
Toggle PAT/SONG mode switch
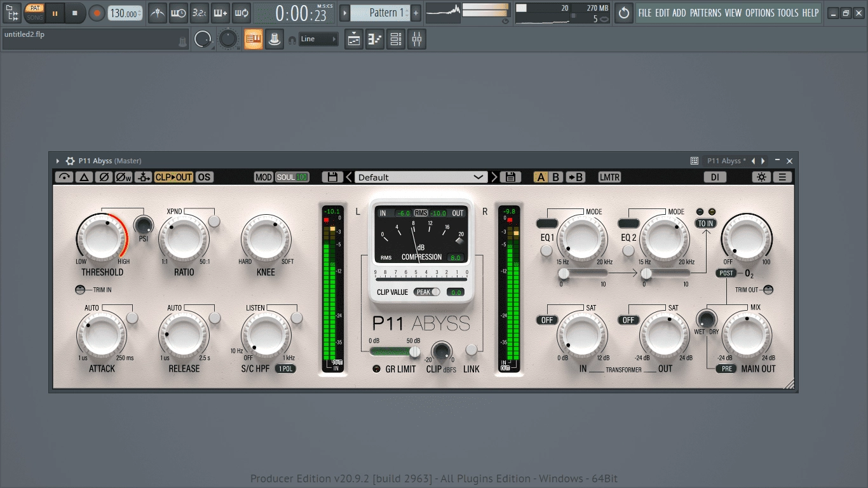[x=35, y=13]
